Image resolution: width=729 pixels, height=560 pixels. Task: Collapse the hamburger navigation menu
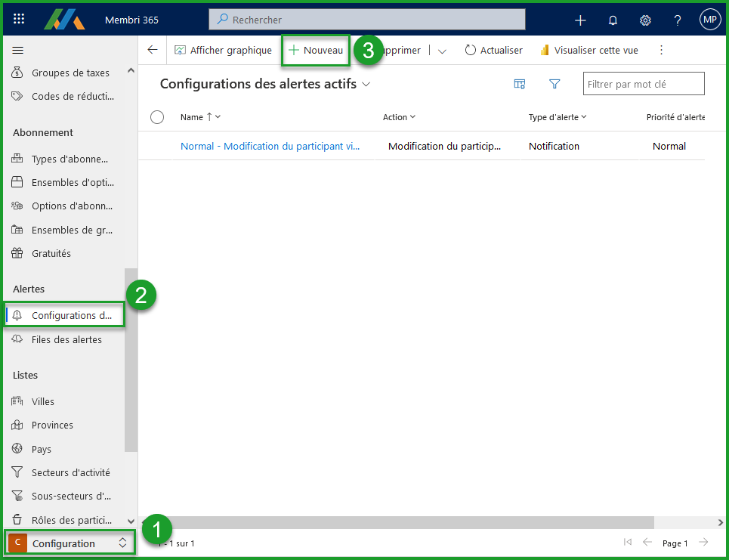pyautogui.click(x=18, y=50)
